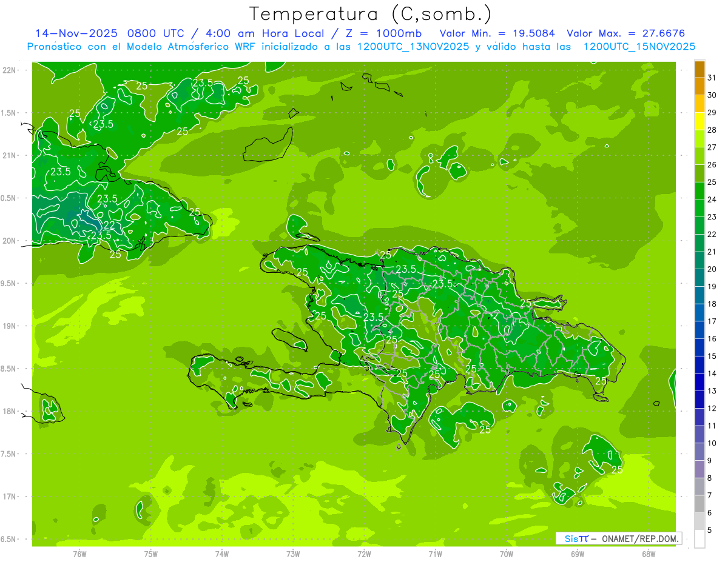
Task: Click the '72W' longitude axis label
Action: 364,554
